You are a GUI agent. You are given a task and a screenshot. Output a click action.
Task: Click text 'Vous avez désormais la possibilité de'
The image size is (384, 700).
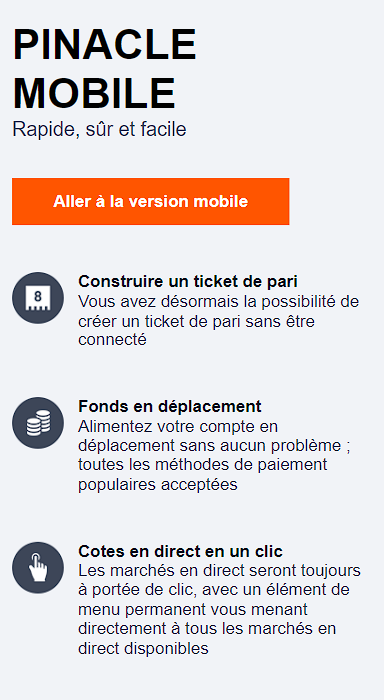pos(219,301)
